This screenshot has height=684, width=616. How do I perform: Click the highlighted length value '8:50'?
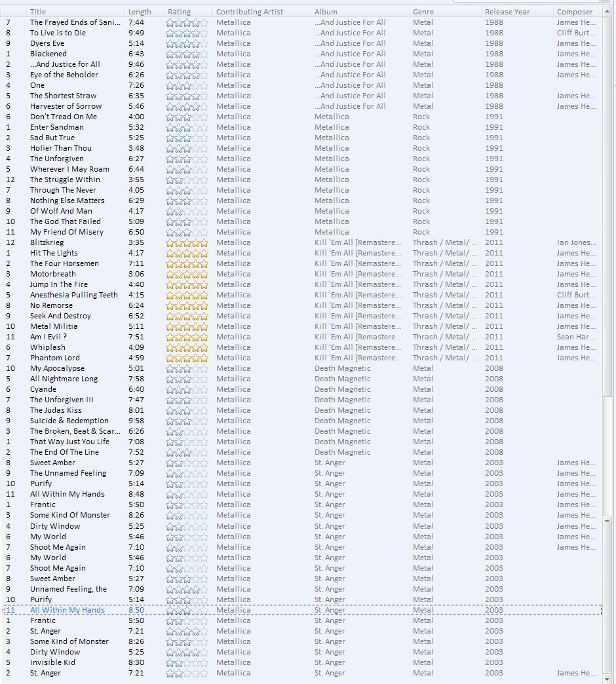click(136, 610)
